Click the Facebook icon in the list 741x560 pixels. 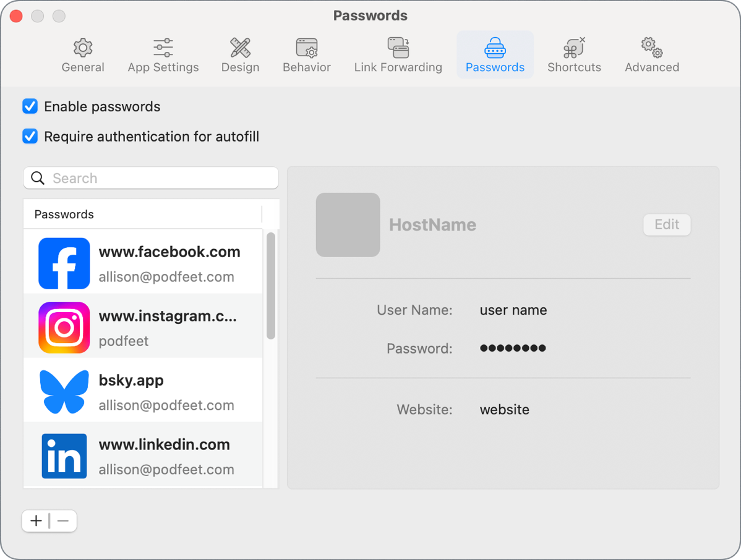[x=64, y=263]
